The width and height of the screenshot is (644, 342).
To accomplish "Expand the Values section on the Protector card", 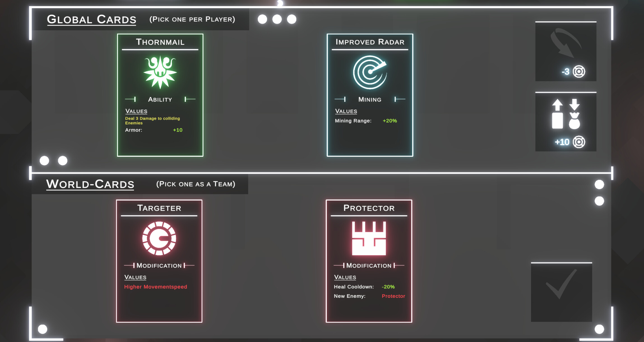I will tap(345, 277).
